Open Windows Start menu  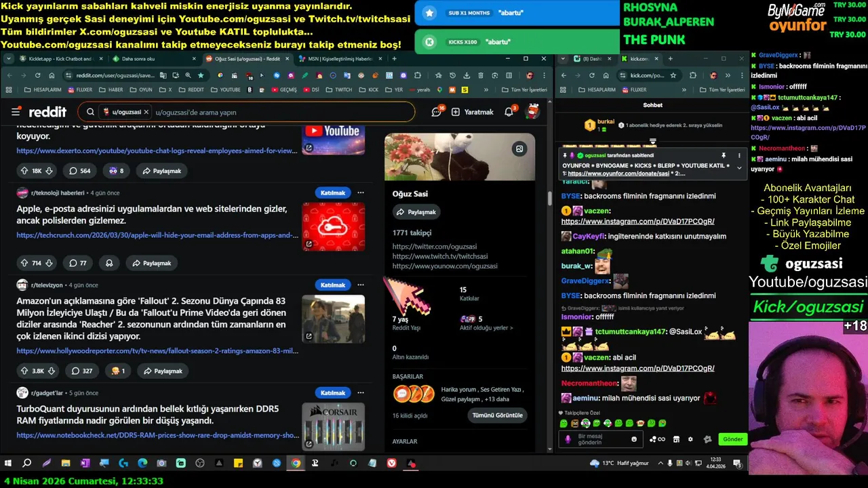[8, 463]
